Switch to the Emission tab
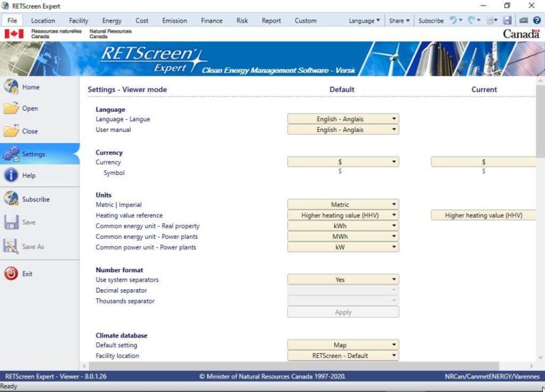The height and width of the screenshot is (392, 545). coord(175,21)
